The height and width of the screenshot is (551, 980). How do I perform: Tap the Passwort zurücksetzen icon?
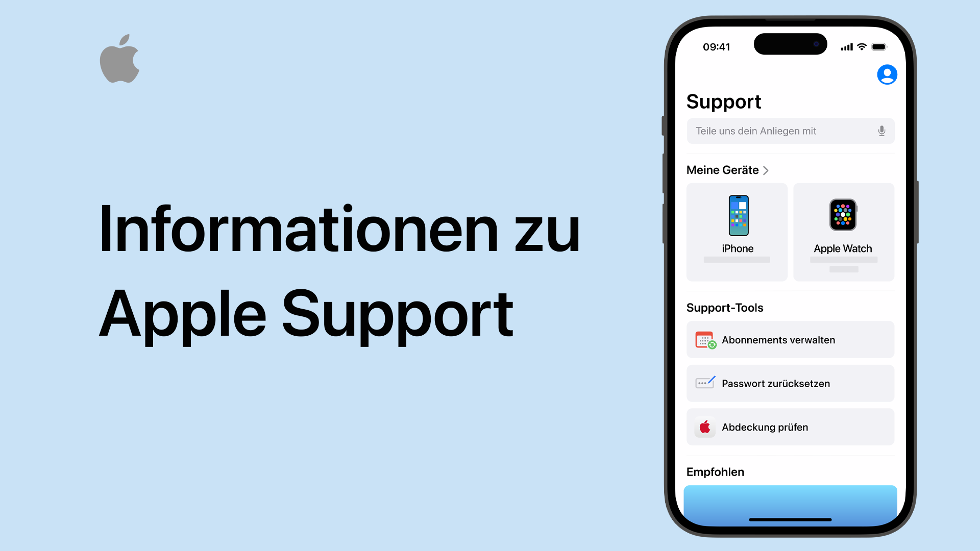click(x=705, y=383)
